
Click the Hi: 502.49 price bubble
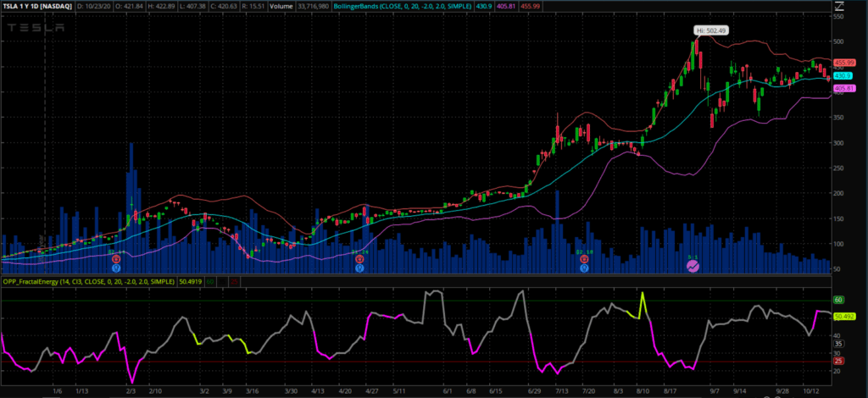(712, 30)
